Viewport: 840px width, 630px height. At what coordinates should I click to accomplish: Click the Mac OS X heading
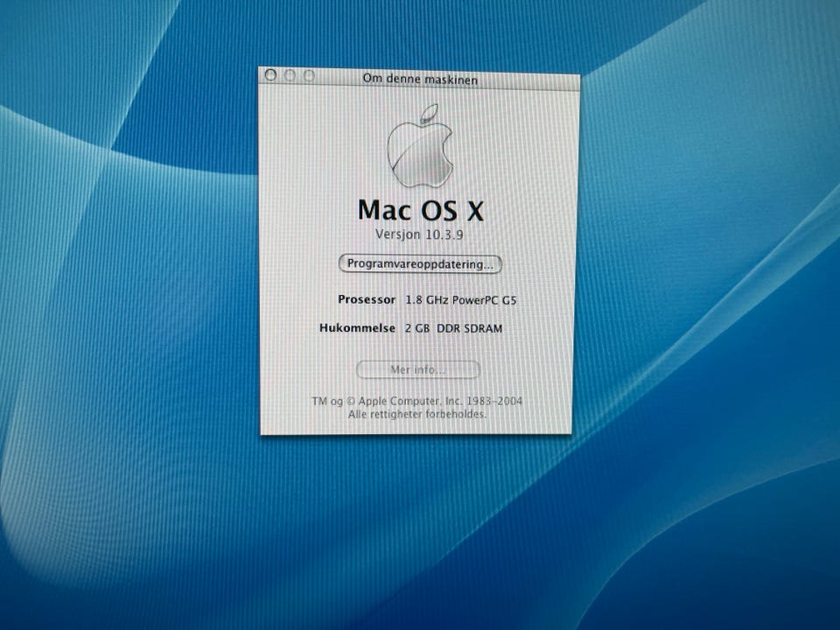pyautogui.click(x=421, y=210)
